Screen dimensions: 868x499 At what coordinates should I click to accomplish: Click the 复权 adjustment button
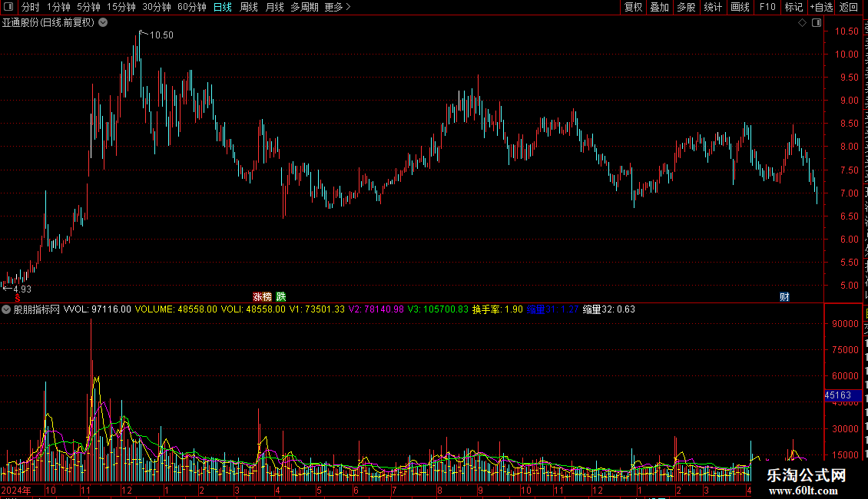[633, 7]
